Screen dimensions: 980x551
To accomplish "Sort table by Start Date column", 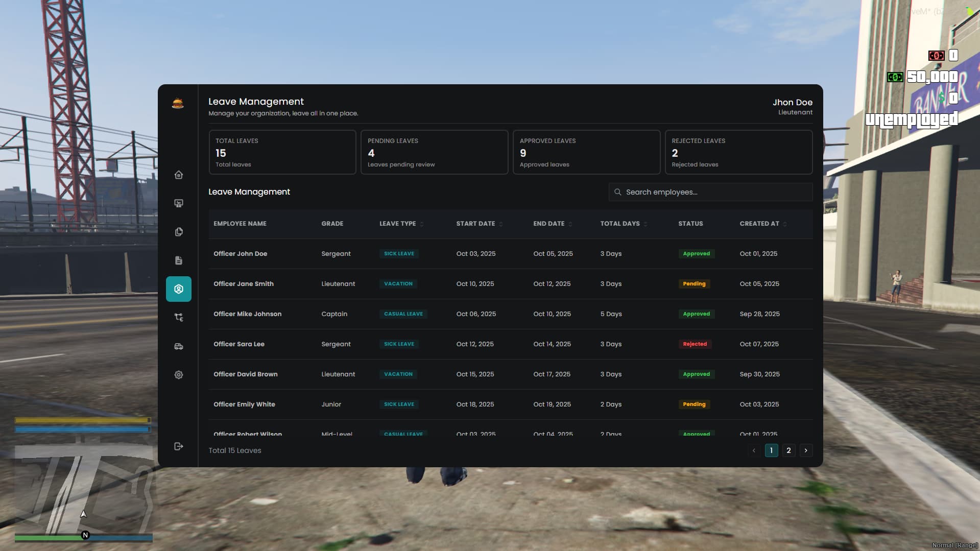I will (480, 224).
